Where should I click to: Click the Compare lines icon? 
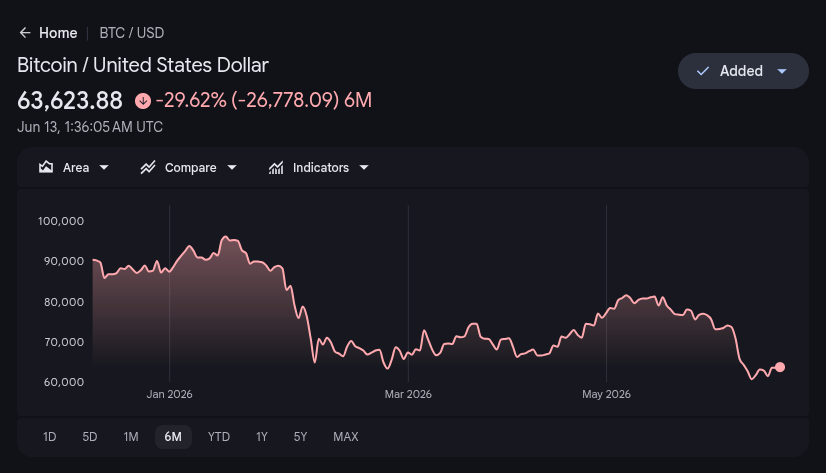[x=148, y=167]
